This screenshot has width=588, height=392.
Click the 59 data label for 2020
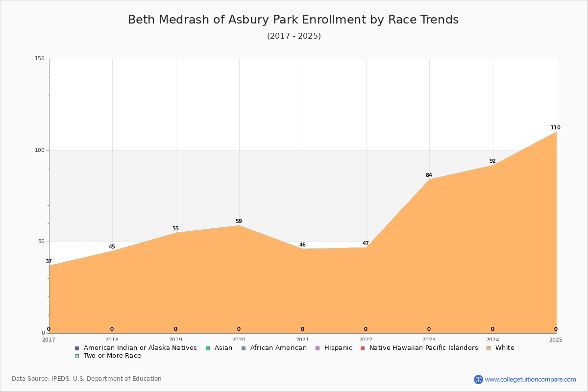(x=239, y=221)
